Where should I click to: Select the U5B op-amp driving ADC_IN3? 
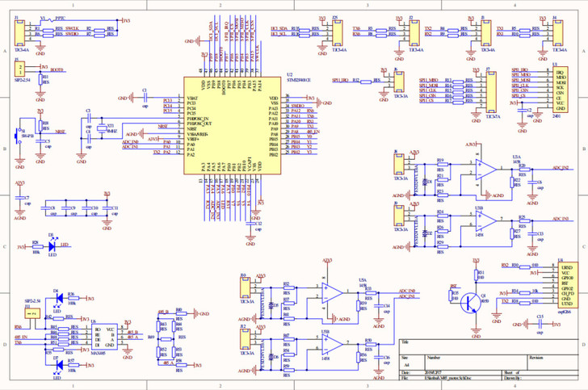486,221
